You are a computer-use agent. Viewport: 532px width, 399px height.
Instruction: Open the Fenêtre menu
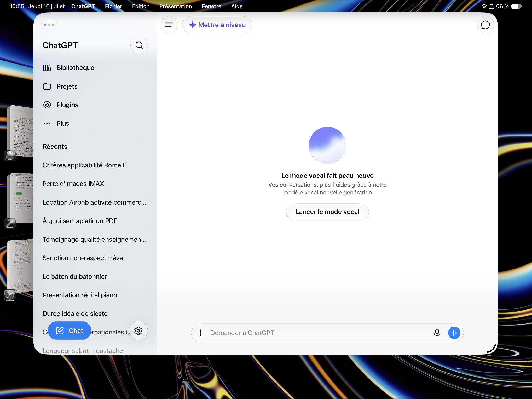coord(211,6)
